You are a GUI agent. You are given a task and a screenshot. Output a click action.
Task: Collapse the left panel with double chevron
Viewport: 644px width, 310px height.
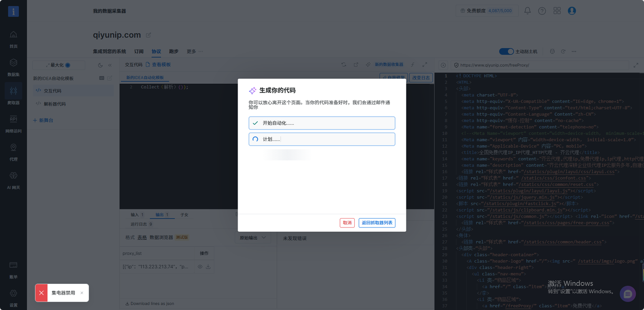click(110, 65)
